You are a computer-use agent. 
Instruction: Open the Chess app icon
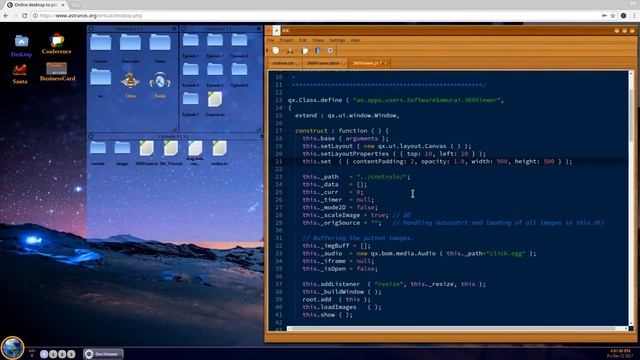130,81
